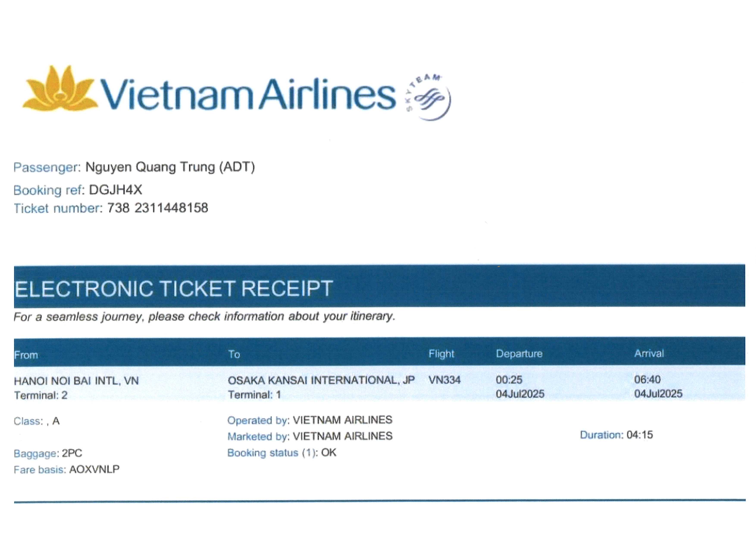Select departure time 00:25
Image resolution: width=756 pixels, height=535 pixels.
click(x=509, y=380)
